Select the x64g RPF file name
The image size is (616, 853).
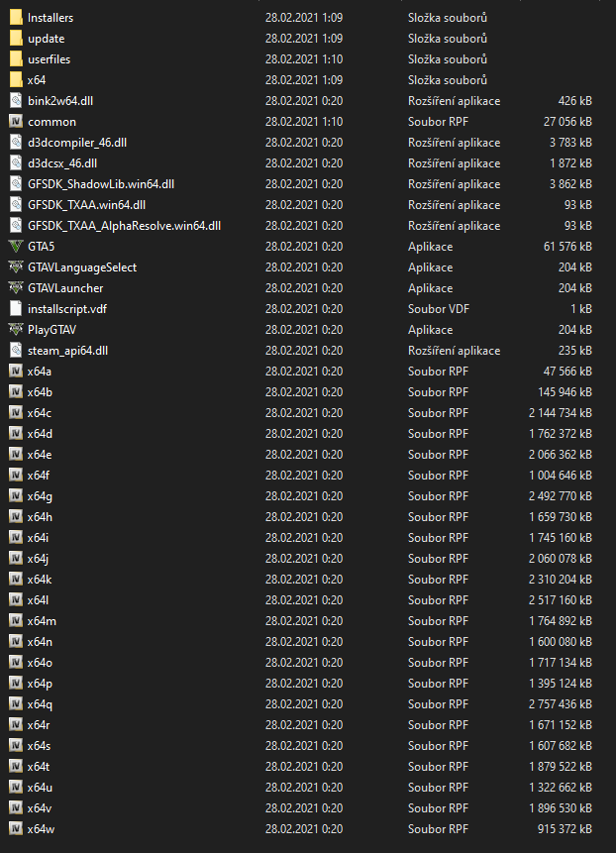click(40, 496)
